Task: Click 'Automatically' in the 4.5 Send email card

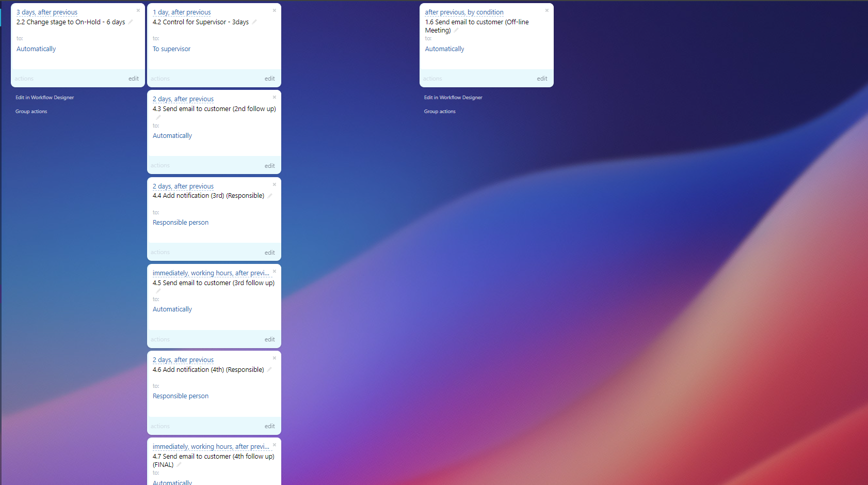Action: point(172,309)
